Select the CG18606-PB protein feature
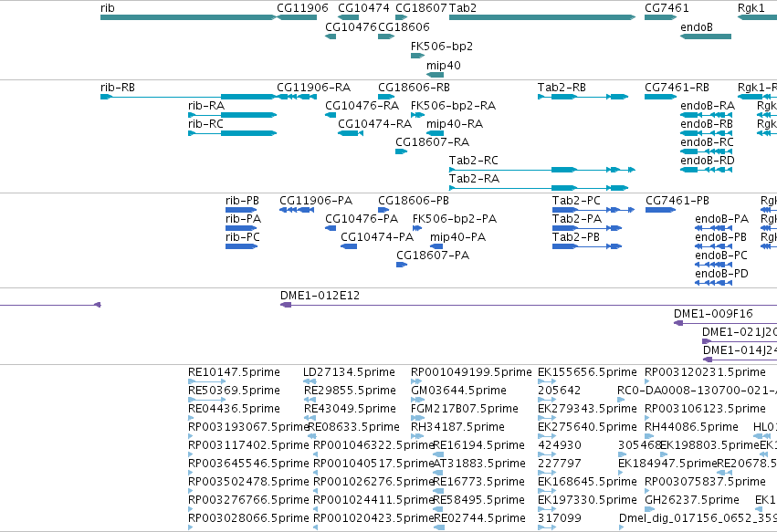The height and width of the screenshot is (532, 777). pyautogui.click(x=383, y=210)
